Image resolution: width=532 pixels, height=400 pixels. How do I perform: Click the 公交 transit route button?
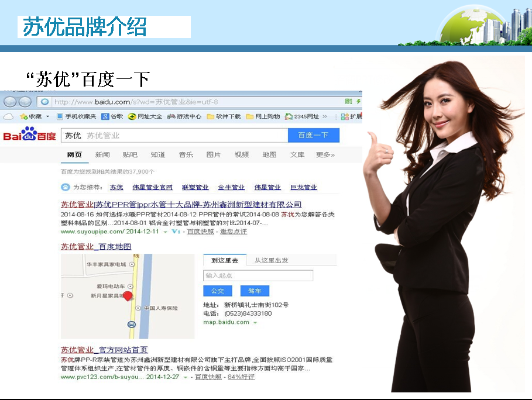click(218, 291)
